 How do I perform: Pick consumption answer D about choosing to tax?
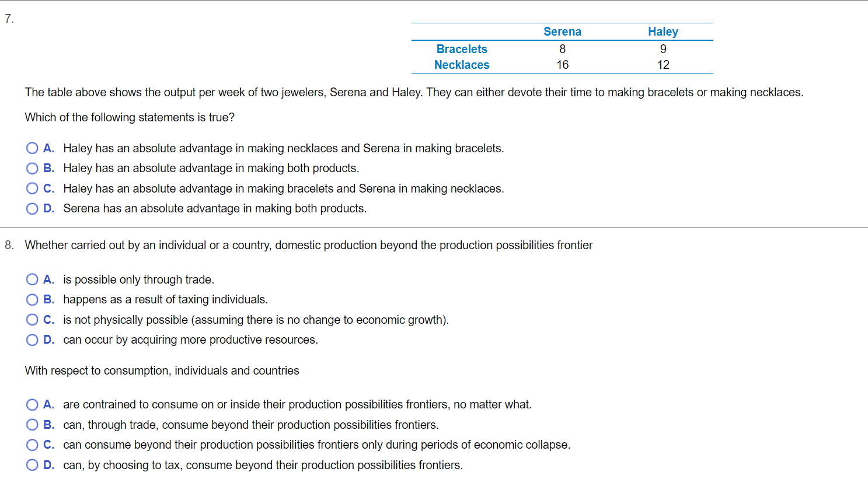point(32,465)
